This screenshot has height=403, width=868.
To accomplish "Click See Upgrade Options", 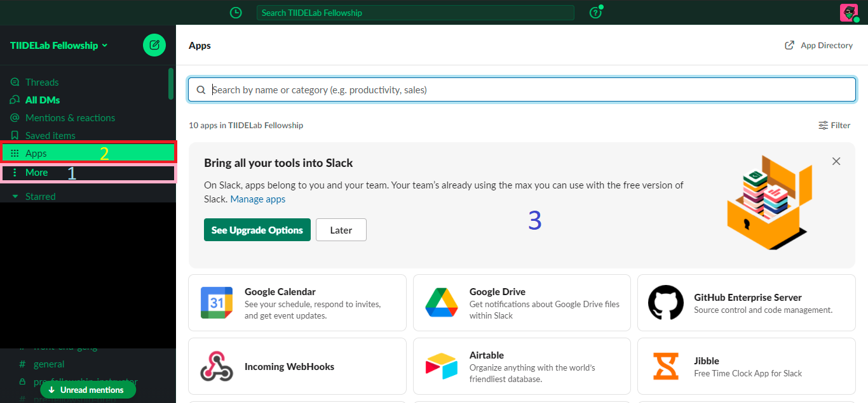I will coord(257,230).
